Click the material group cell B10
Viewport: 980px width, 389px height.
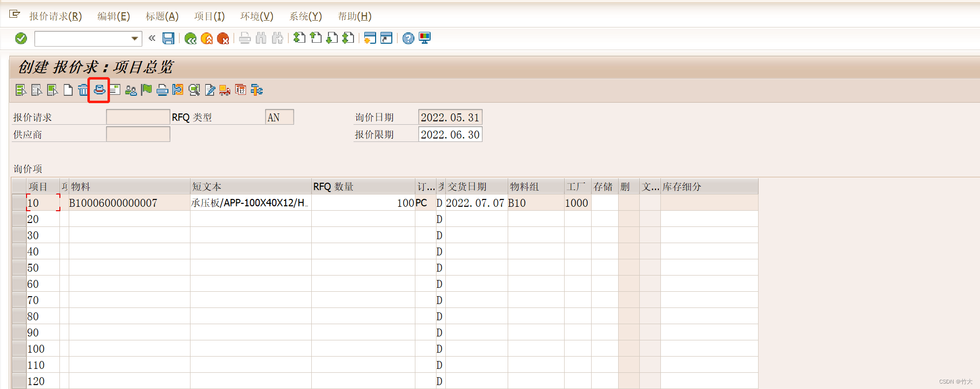click(x=536, y=202)
